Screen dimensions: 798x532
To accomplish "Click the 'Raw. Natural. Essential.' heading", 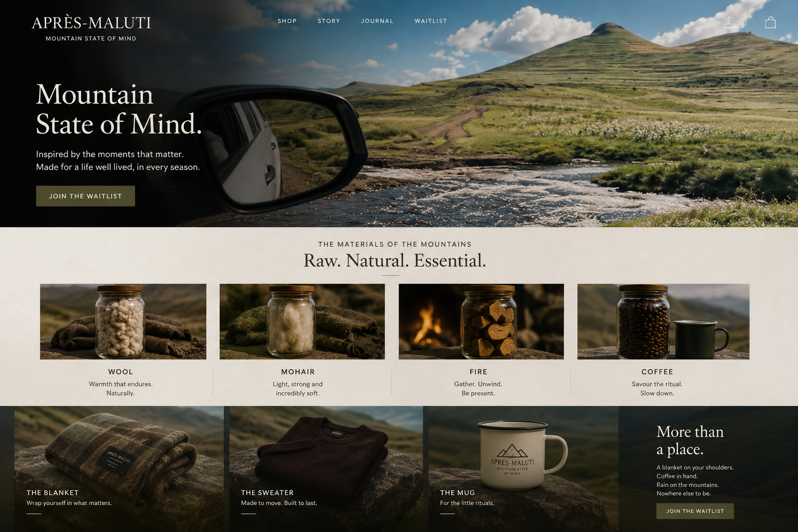I will [x=395, y=260].
